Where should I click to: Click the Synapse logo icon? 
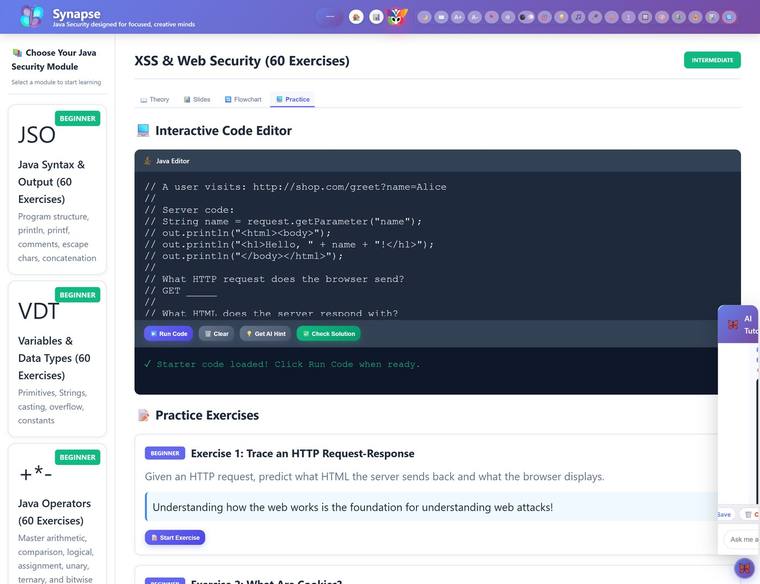coord(32,16)
